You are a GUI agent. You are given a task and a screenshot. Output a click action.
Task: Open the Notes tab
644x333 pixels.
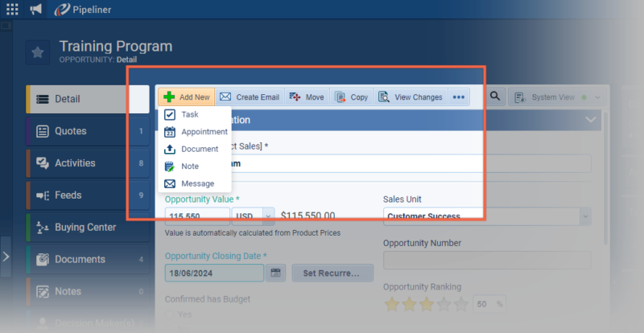pos(88,291)
